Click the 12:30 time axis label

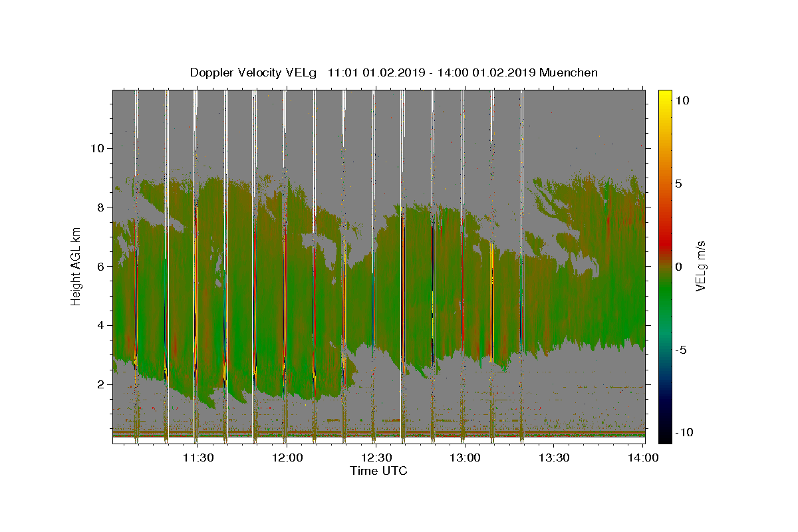pos(376,458)
